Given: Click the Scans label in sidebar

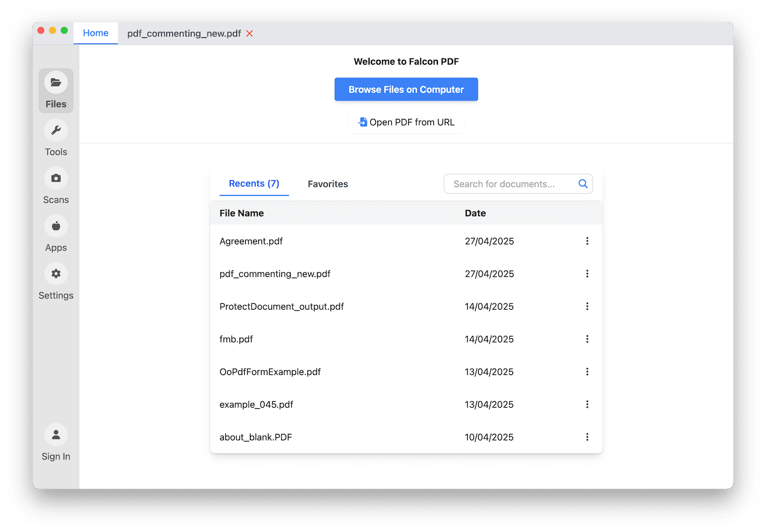Looking at the screenshot, I should pos(56,199).
